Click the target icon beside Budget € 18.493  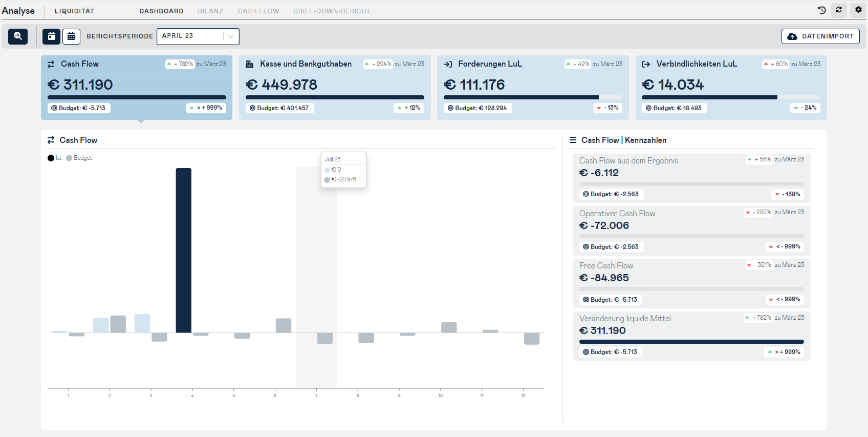click(648, 108)
